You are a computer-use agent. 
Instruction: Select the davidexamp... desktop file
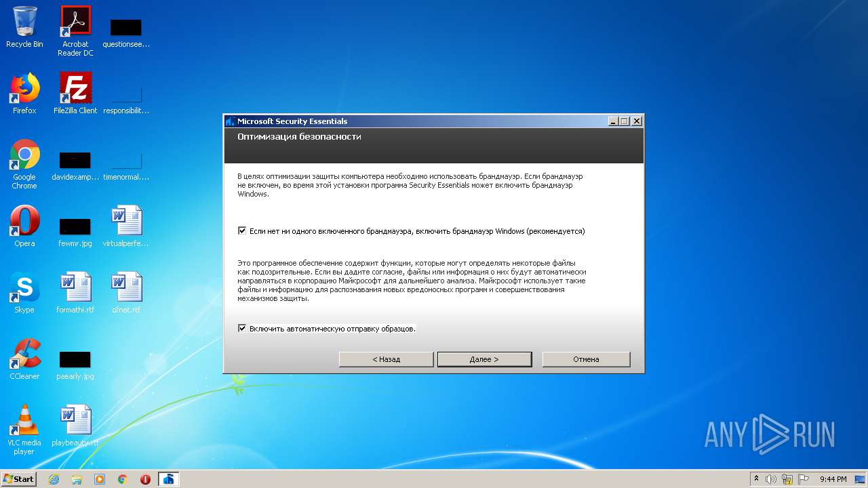click(x=75, y=165)
